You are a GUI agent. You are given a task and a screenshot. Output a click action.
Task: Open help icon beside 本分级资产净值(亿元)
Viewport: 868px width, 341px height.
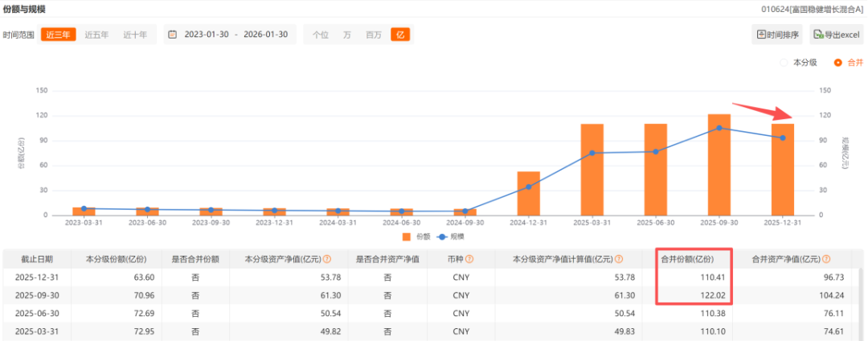[327, 259]
